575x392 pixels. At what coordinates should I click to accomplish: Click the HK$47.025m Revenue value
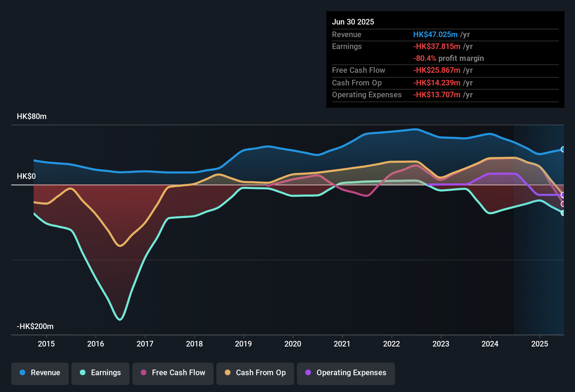coord(435,34)
